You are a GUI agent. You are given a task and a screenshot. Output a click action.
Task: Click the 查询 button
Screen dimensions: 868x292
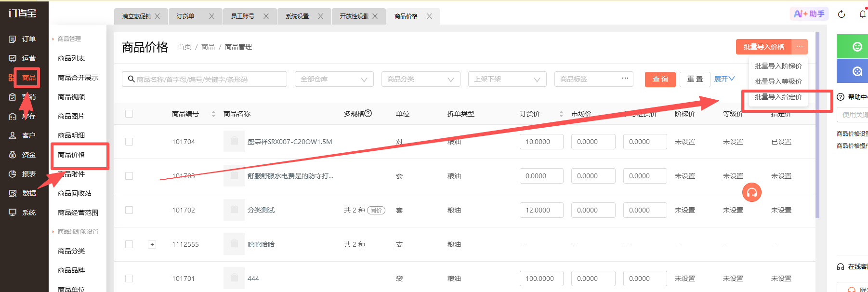tap(660, 79)
